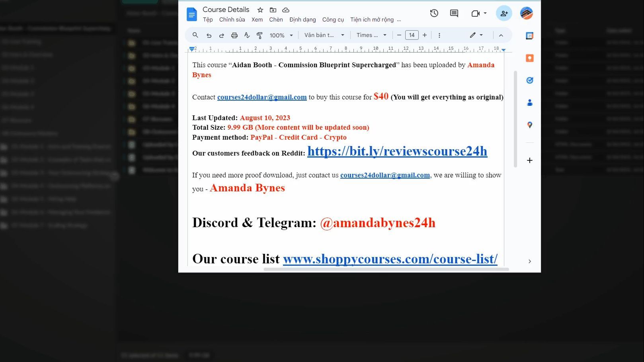Undo the last action

209,35
